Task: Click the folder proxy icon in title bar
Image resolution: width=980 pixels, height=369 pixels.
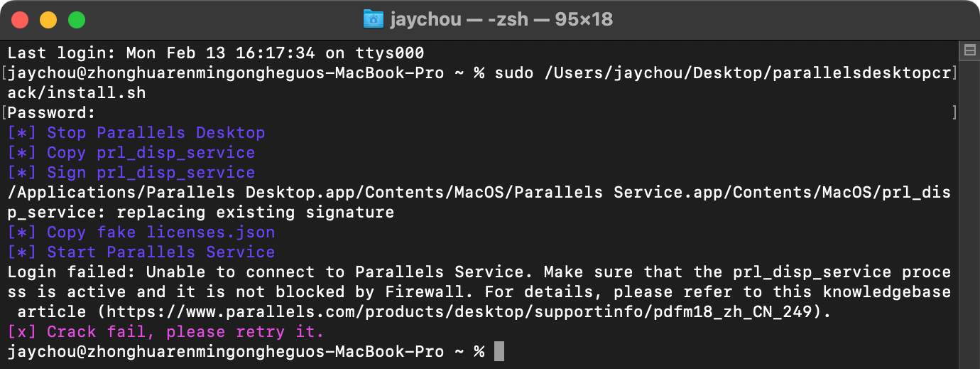Action: tap(373, 19)
